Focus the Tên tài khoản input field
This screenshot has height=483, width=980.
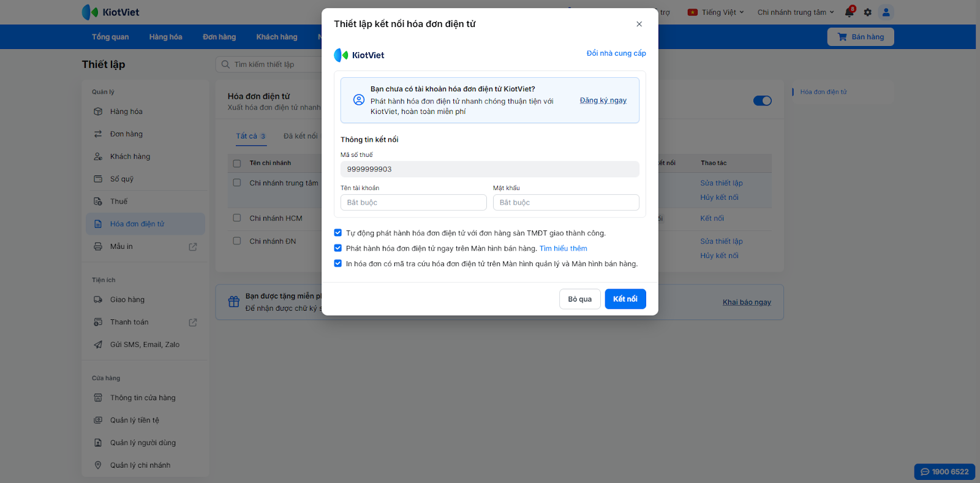click(x=413, y=202)
